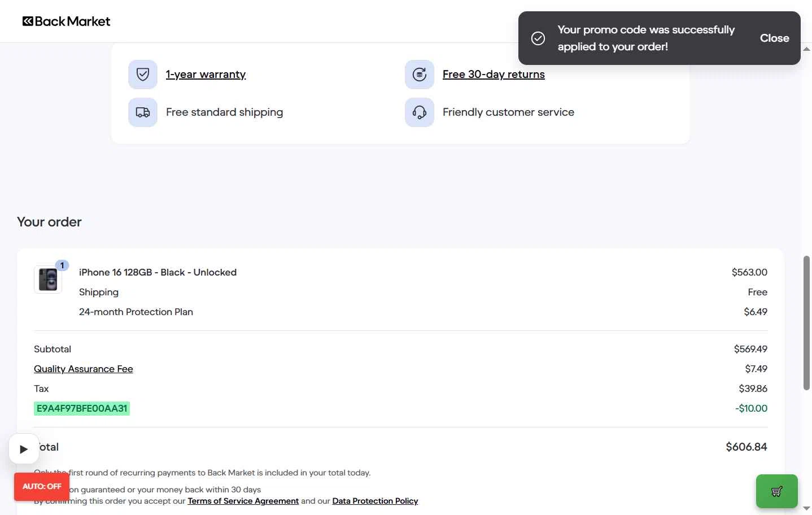Click the 24-month Protection Plan line
The height and width of the screenshot is (515, 812).
tap(136, 312)
